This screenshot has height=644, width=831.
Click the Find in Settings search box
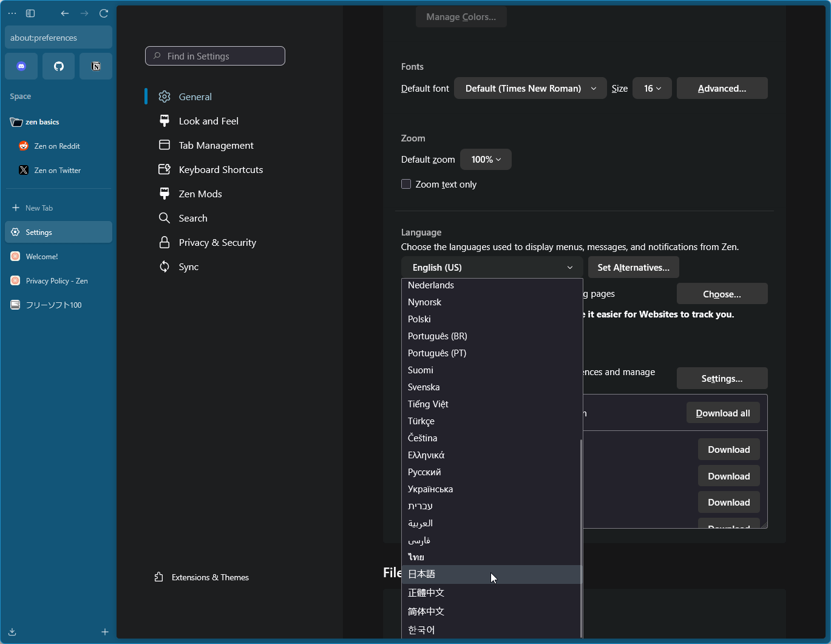(x=215, y=56)
